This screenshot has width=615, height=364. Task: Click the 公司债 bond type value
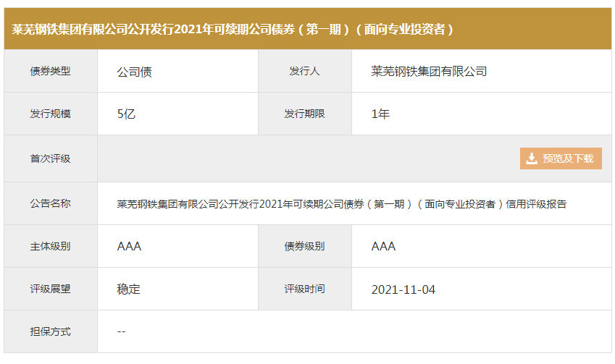pyautogui.click(x=134, y=72)
